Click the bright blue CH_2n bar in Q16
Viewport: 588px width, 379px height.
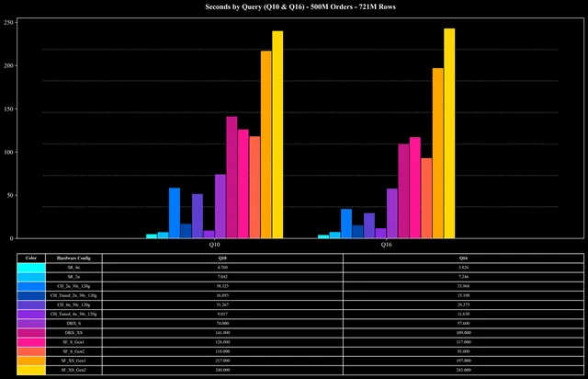tap(346, 224)
